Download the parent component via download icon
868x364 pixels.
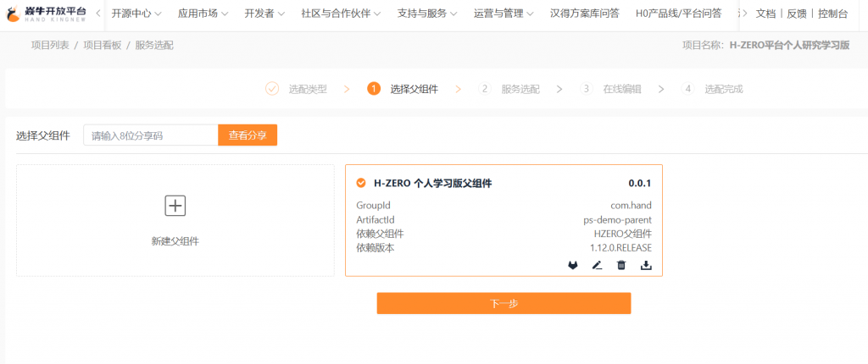pyautogui.click(x=646, y=265)
